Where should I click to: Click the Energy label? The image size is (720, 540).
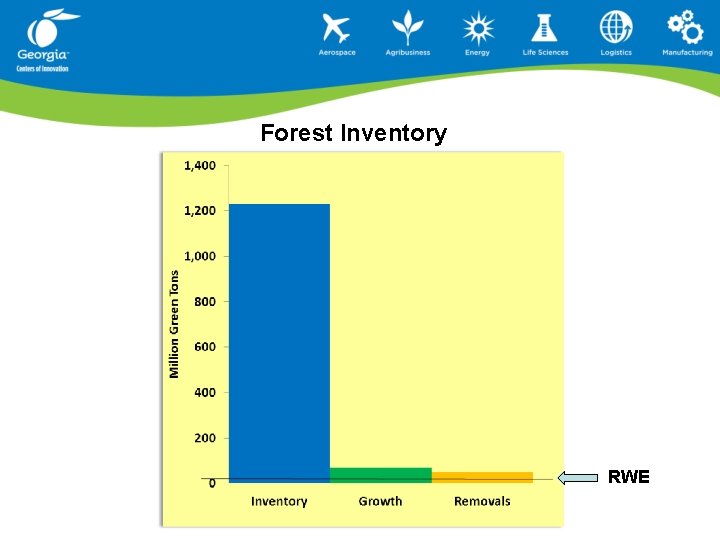coord(478,52)
